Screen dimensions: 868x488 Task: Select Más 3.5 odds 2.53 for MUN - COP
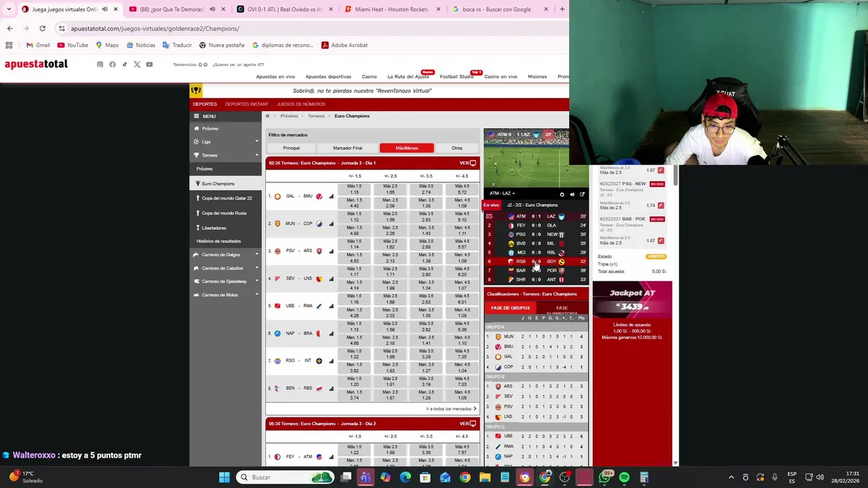coord(426,217)
